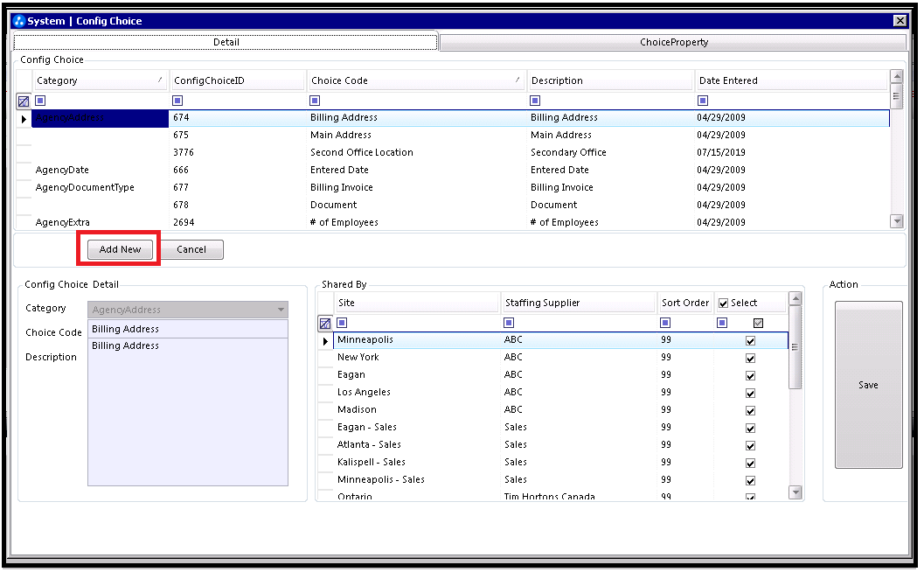
Task: Click the Cancel button
Action: [191, 249]
